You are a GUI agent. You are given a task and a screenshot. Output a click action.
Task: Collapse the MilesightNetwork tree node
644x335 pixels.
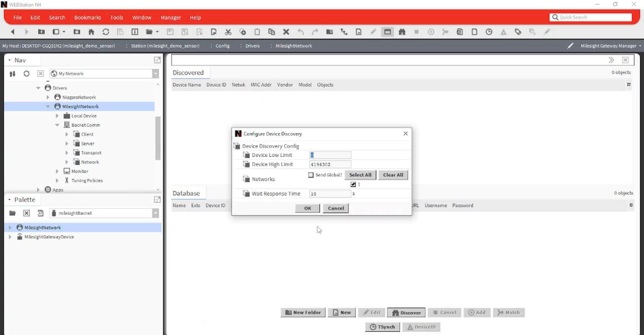[48, 107]
